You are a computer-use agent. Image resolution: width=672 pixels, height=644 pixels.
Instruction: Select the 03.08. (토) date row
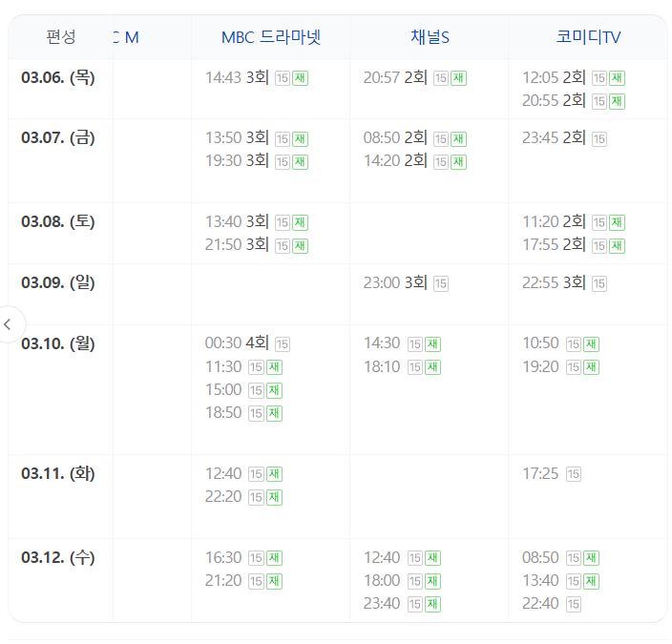[58, 221]
